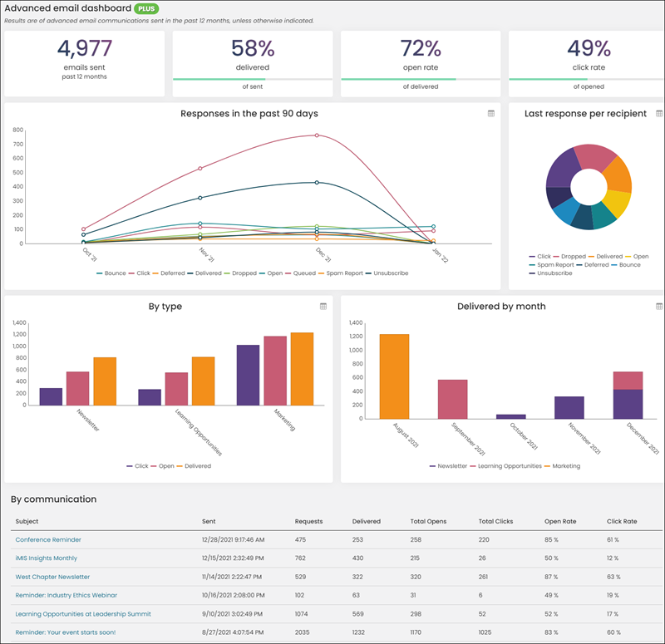Sort table by Sent column header
Image resolution: width=665 pixels, height=644 pixels.
coord(209,522)
